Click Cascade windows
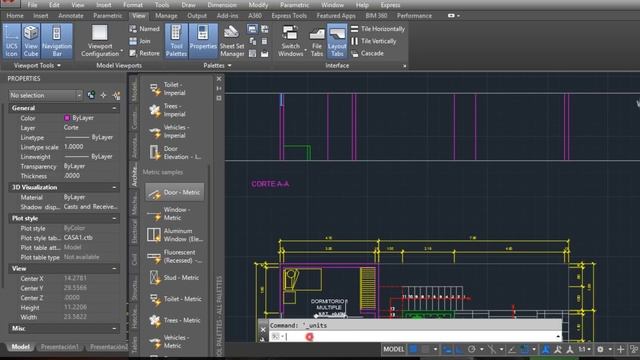640x360 pixels. point(367,53)
